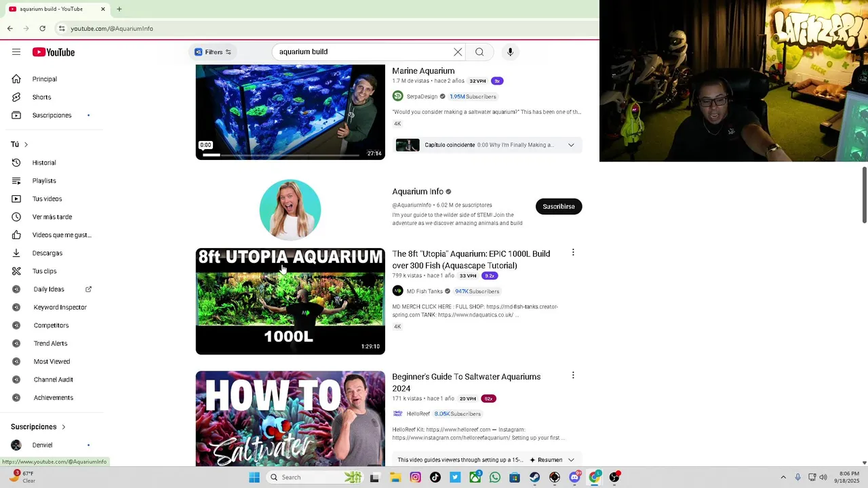
Task: Open 'The 8ft Utopia Aquarium' video title
Action: [471, 260]
